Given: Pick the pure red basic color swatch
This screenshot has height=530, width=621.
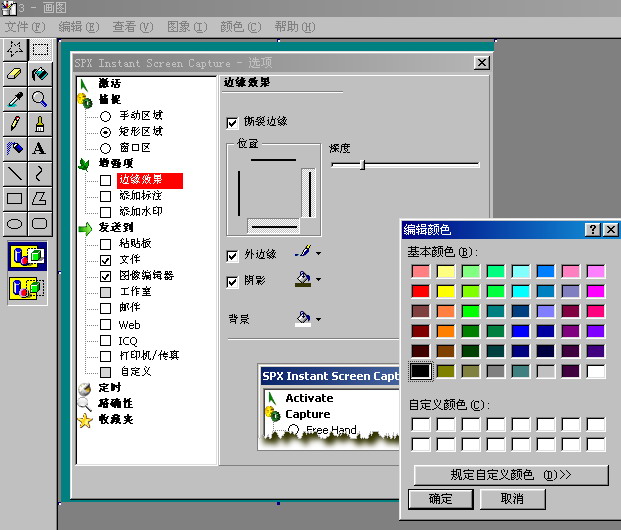Looking at the screenshot, I should [x=421, y=291].
